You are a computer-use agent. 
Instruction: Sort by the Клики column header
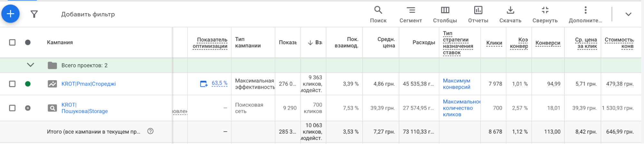click(494, 43)
